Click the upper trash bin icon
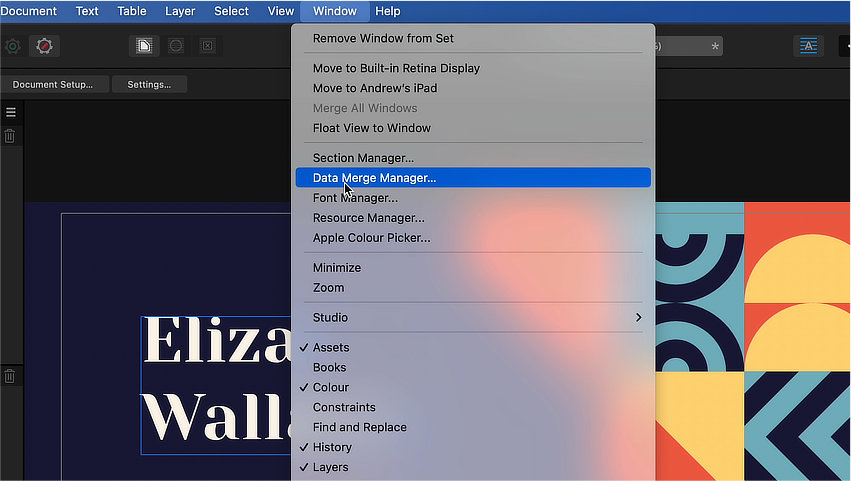 (10, 136)
